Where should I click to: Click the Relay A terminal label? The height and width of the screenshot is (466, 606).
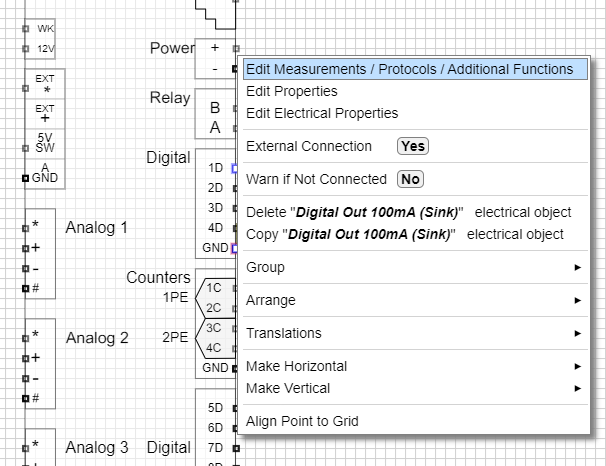215,128
